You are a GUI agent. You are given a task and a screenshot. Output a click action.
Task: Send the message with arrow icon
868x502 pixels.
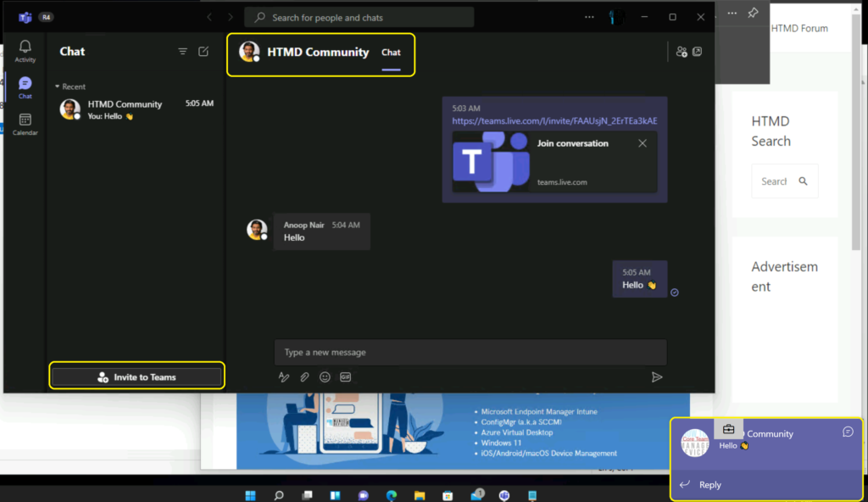click(657, 377)
